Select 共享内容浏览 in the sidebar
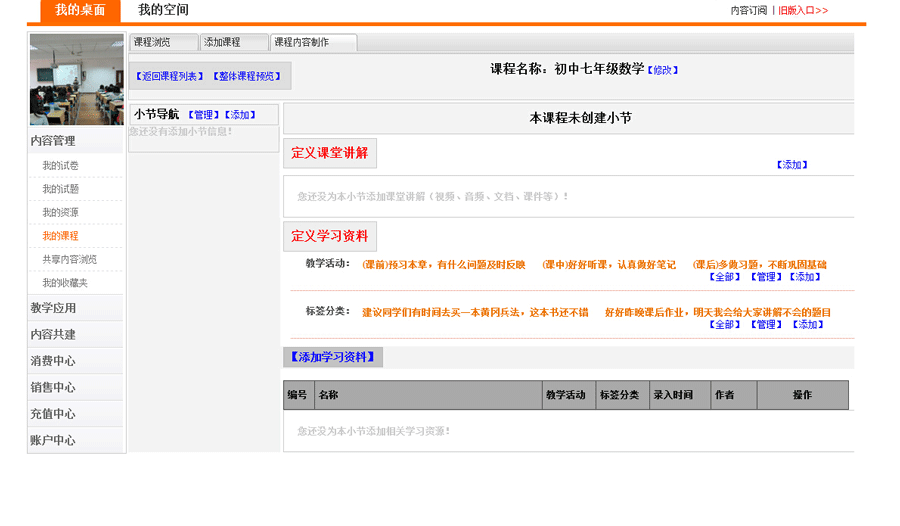The image size is (900, 526). [x=70, y=260]
